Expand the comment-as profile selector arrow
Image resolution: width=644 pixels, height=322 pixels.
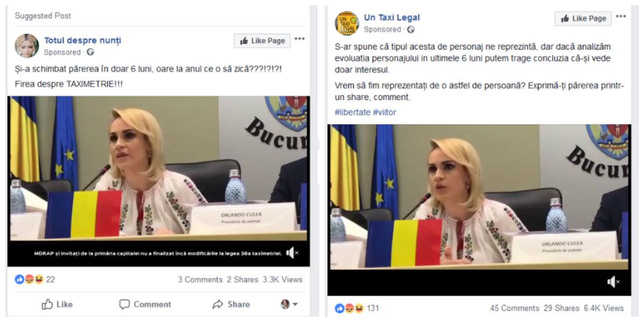289,304
